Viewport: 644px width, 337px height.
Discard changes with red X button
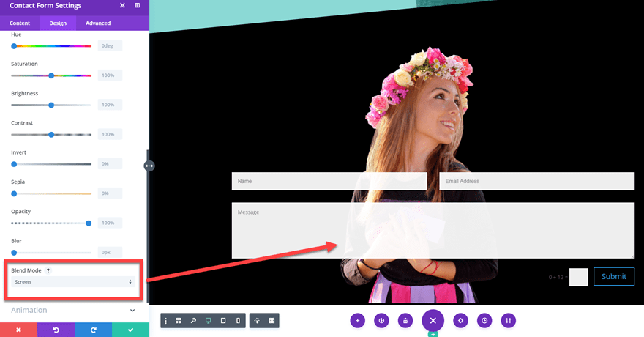tap(18, 330)
